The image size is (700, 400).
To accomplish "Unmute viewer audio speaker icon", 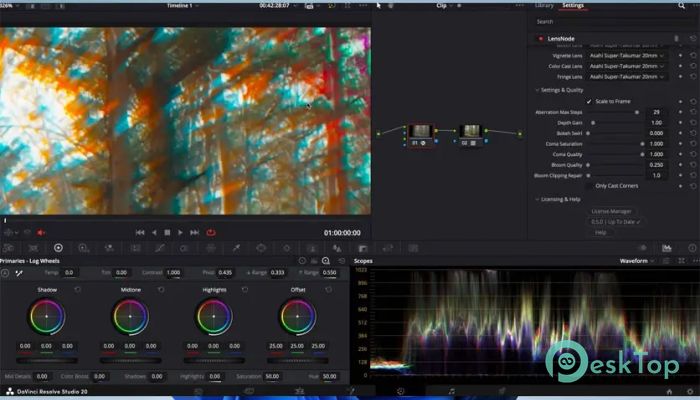I will pyautogui.click(x=41, y=233).
